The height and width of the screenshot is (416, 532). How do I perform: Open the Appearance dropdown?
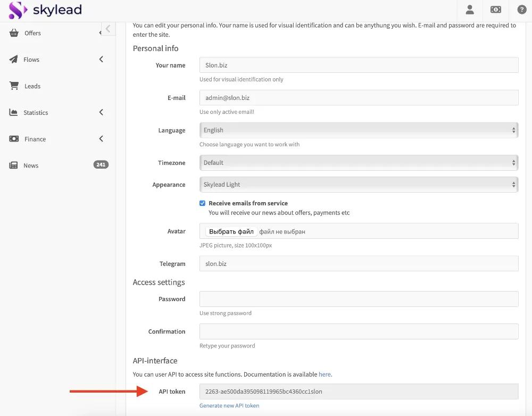(359, 184)
